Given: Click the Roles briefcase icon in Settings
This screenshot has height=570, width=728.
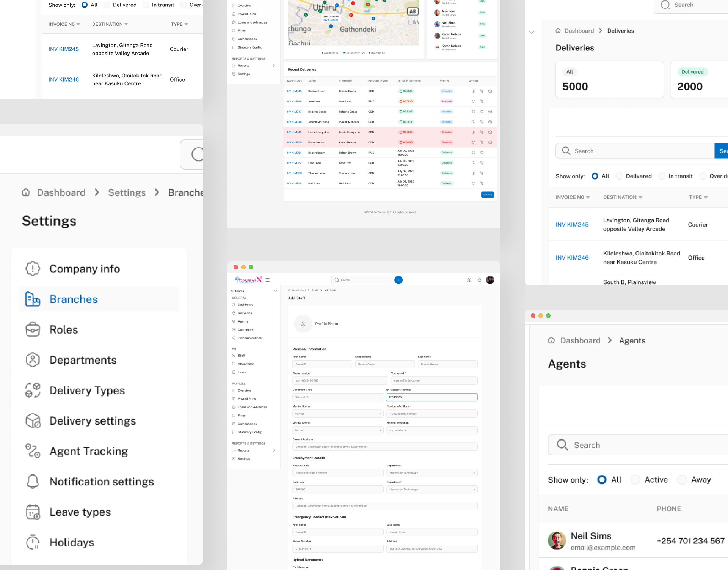Looking at the screenshot, I should 33,329.
